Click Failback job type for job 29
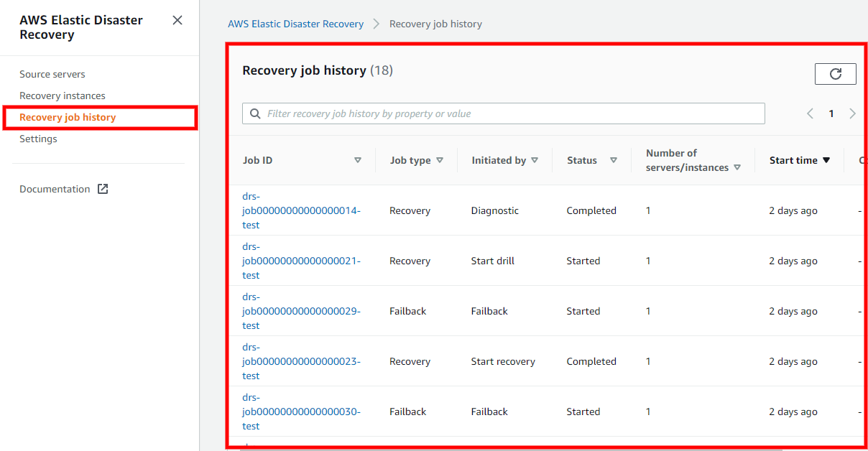Image resolution: width=868 pixels, height=451 pixels. pos(408,311)
